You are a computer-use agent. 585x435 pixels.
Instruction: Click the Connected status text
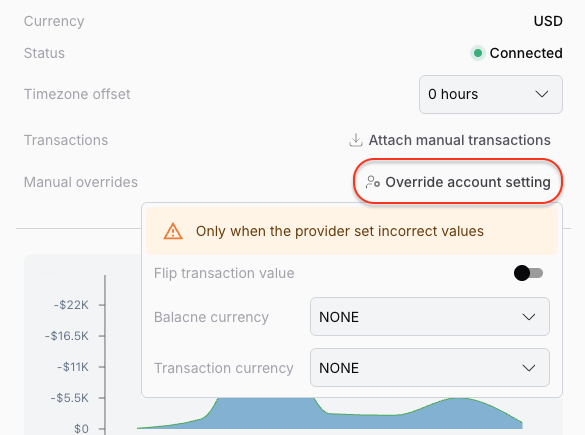point(526,53)
